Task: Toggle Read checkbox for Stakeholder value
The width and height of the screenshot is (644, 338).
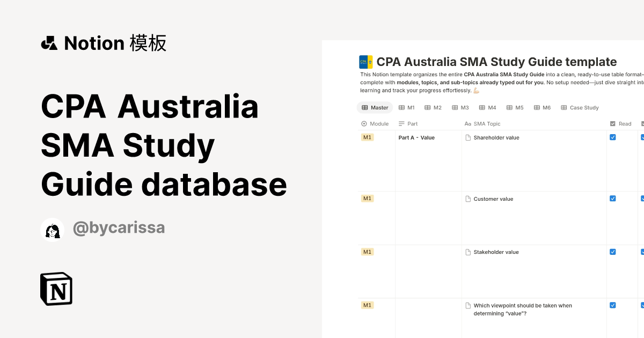Action: (613, 252)
